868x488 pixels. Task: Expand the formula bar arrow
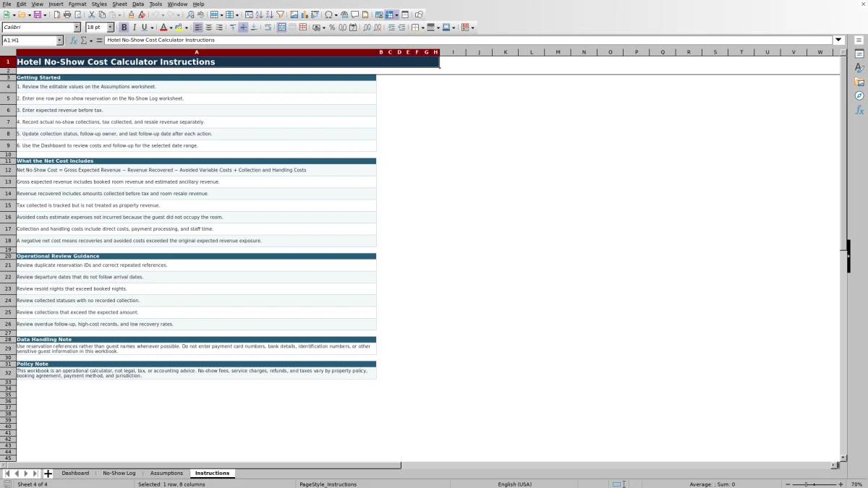point(839,40)
